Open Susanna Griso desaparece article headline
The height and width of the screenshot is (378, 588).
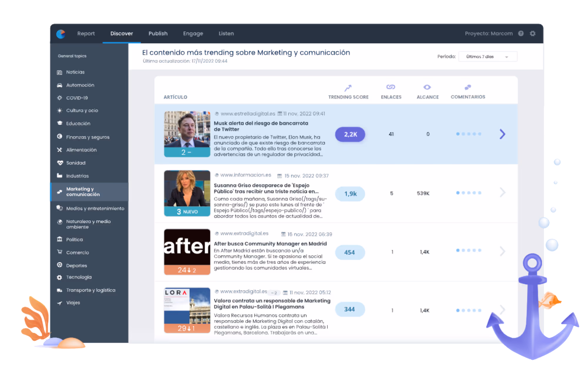tap(266, 188)
